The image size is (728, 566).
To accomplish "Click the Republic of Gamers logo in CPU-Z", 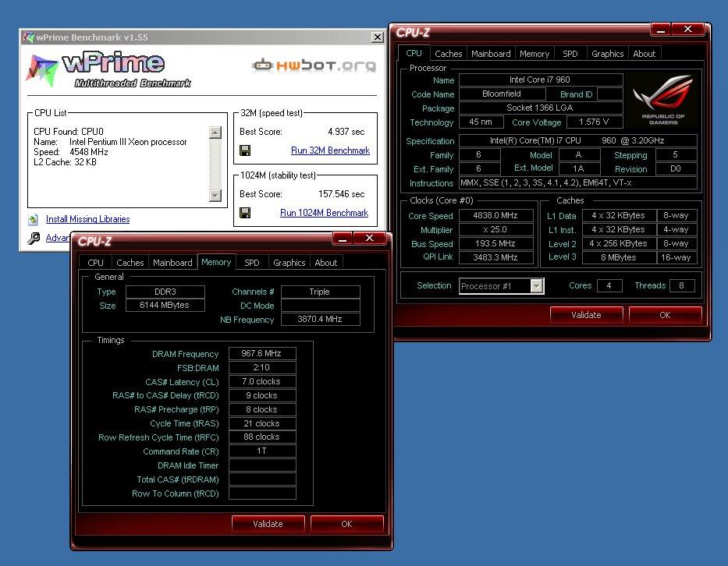I will coord(662,100).
